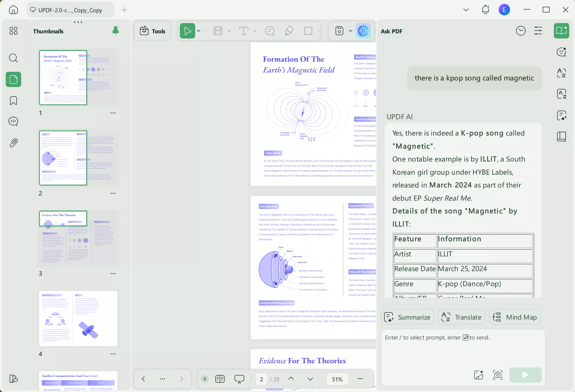Open the OCR text recognition side icon
This screenshot has width=575, height=392.
click(x=562, y=94)
